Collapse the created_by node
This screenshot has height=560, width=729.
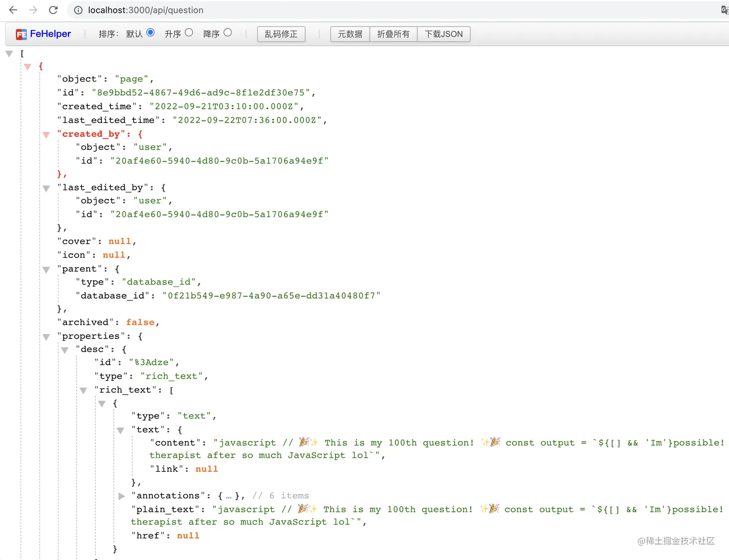click(46, 135)
